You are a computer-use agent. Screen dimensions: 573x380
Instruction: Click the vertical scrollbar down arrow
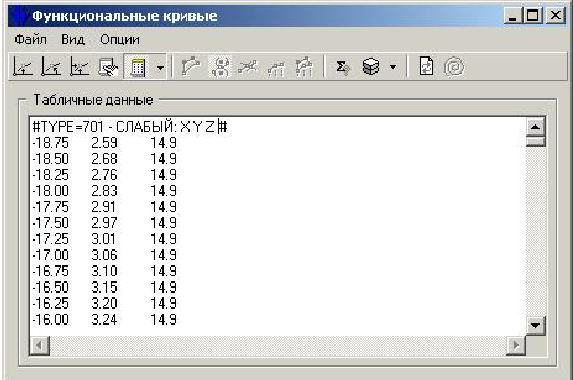(x=535, y=325)
